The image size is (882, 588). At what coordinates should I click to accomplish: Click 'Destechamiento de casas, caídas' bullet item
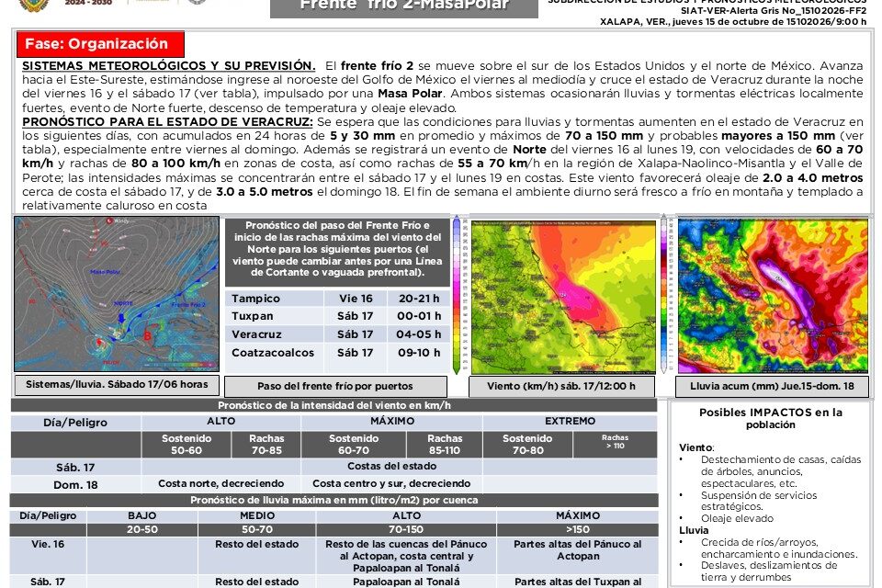click(x=781, y=471)
